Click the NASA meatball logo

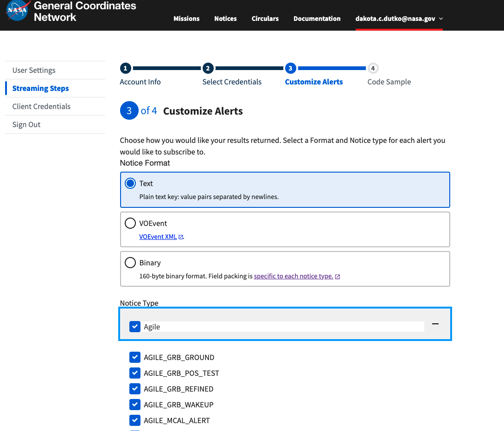[17, 10]
